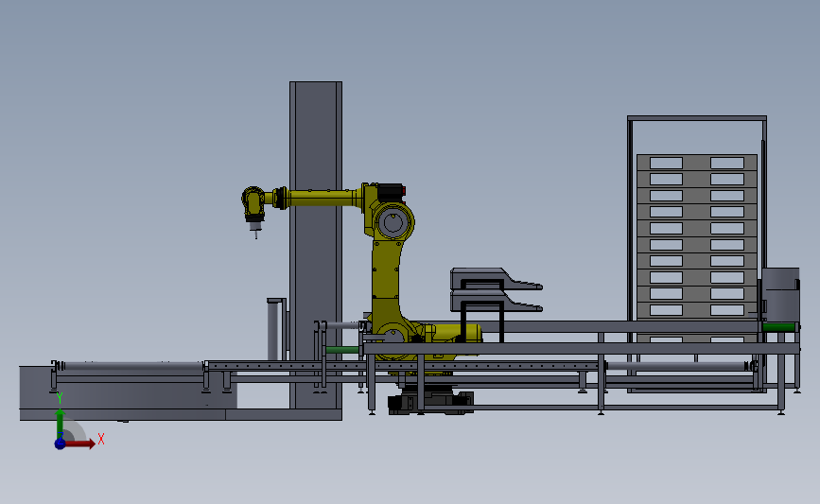The width and height of the screenshot is (820, 504).
Task: Select the green roller at the right conveyor end
Action: tap(778, 327)
